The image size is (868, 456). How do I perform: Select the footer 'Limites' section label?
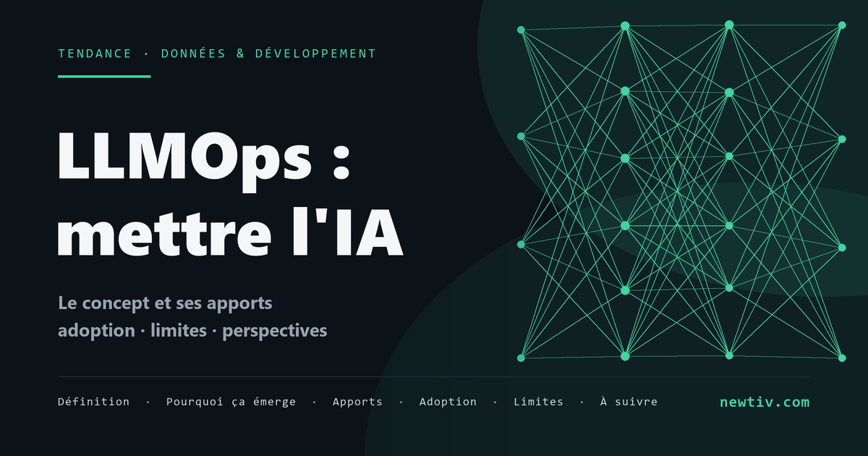pyautogui.click(x=538, y=402)
